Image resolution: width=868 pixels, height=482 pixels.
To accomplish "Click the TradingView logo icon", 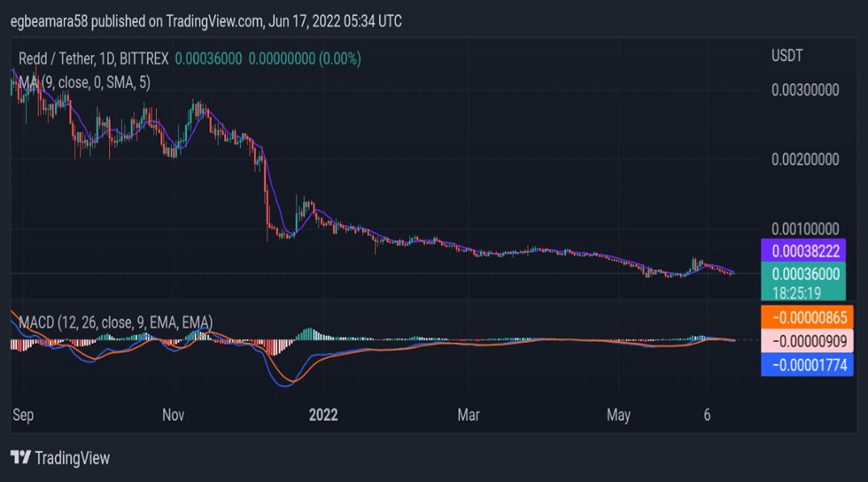I will point(20,457).
